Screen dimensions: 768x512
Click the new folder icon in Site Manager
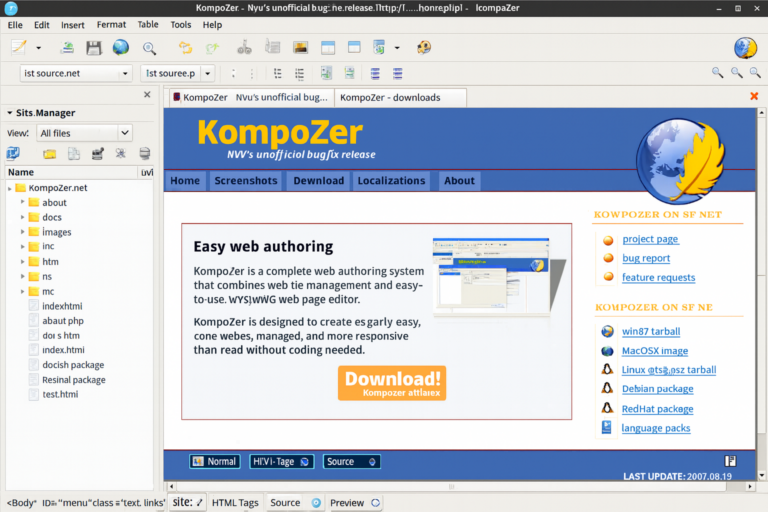click(49, 154)
